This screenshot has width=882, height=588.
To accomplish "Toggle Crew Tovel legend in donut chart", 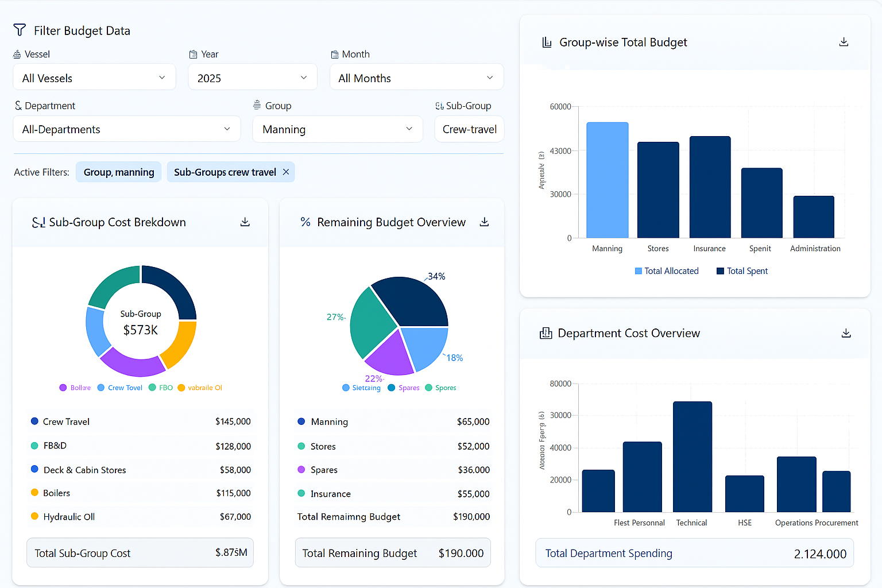I will [x=120, y=388].
